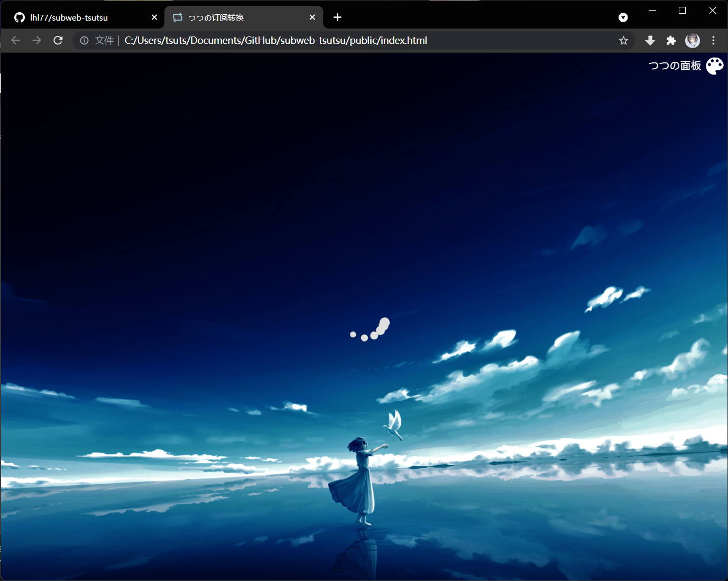728x581 pixels.
Task: Close the lhl77/subweb-tsutsu tab
Action: 154,17
